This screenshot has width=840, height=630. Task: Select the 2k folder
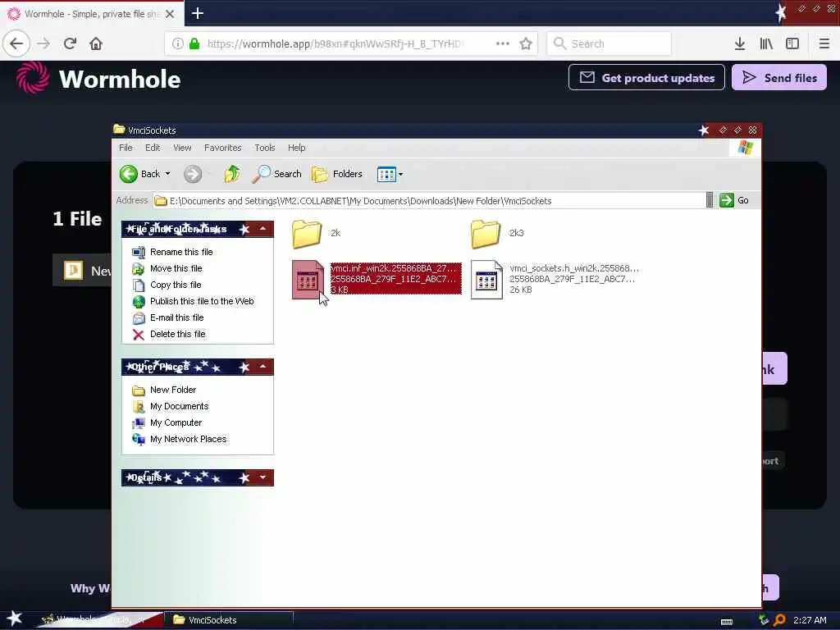pos(307,234)
